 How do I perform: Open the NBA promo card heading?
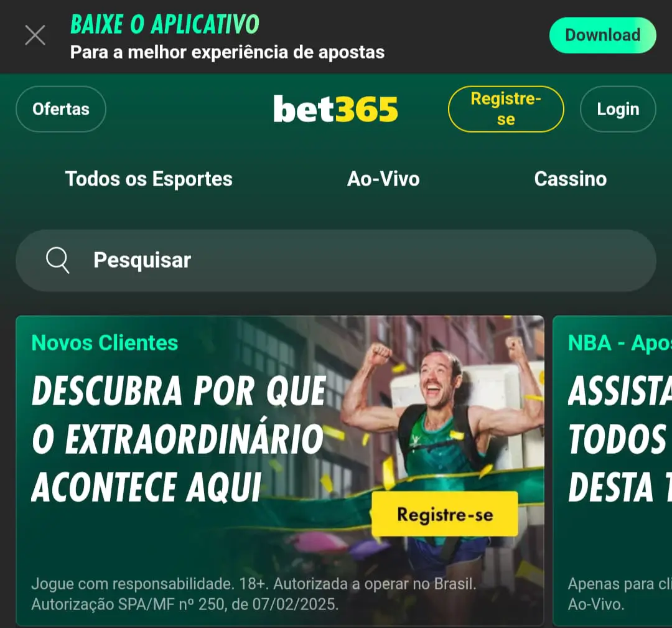click(x=620, y=343)
